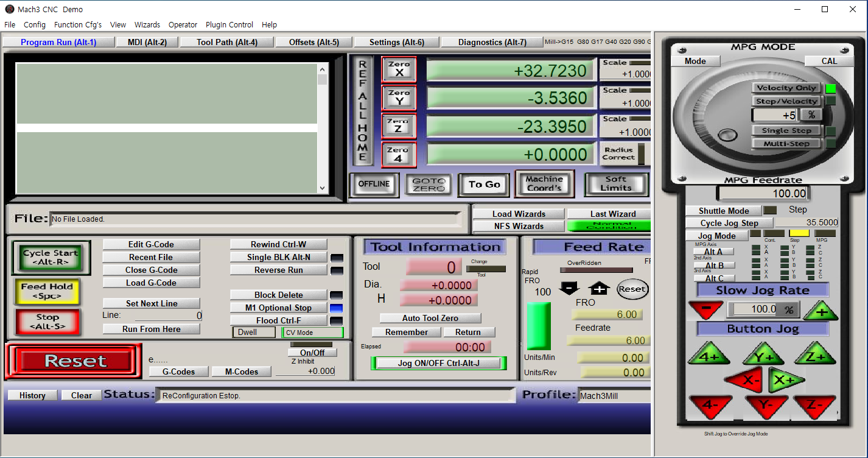Toggle Machine Coord's display

coord(544,183)
